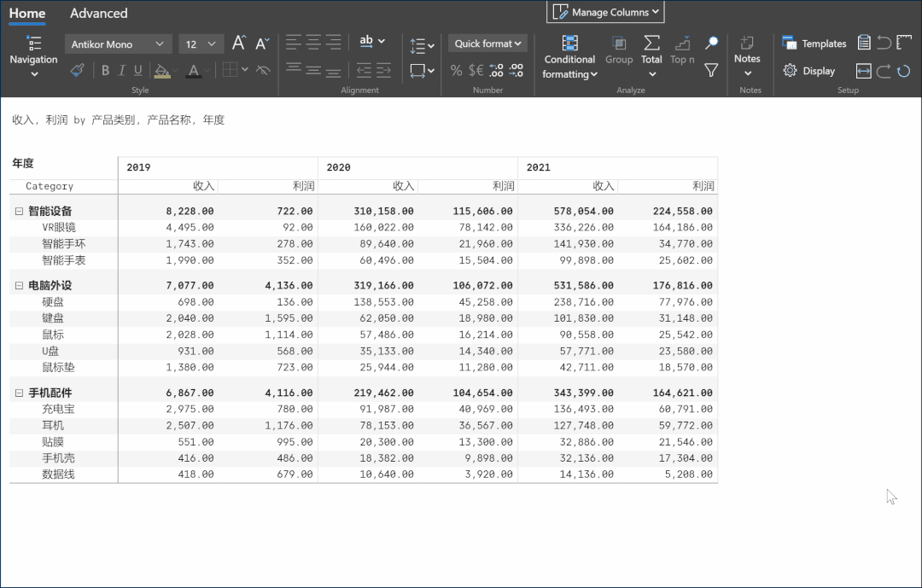The image size is (922, 588).
Task: Click the cell borders grid icon
Action: (230, 70)
